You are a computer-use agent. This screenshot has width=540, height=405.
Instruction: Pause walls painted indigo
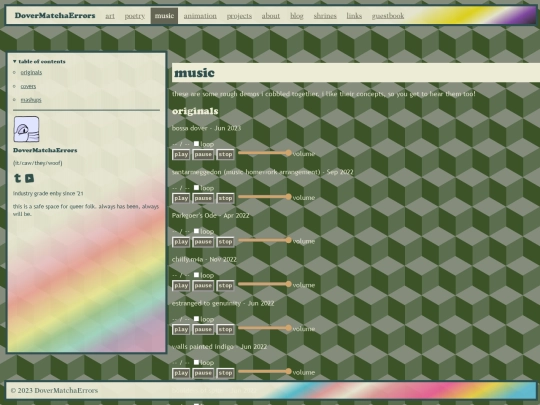tap(203, 373)
